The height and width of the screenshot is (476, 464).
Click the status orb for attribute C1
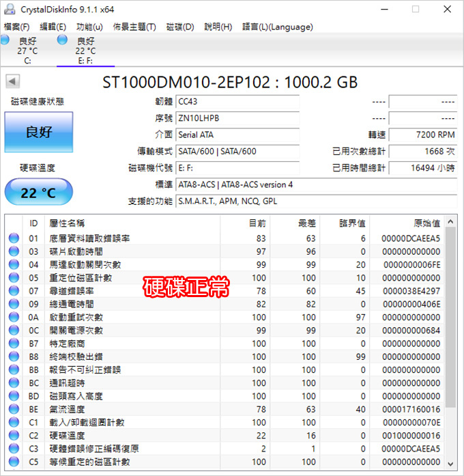14,423
